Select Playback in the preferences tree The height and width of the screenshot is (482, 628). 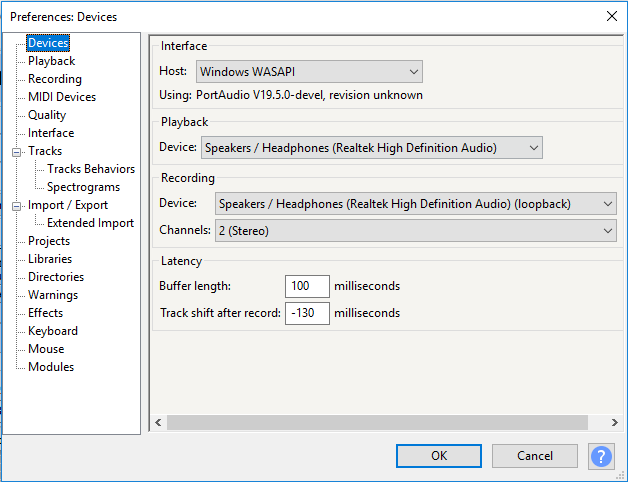coord(51,61)
